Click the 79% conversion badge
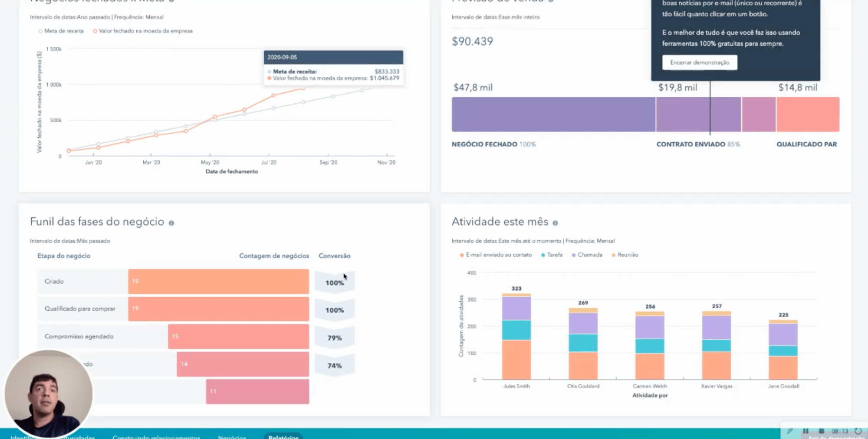This screenshot has width=868, height=439. [x=335, y=338]
